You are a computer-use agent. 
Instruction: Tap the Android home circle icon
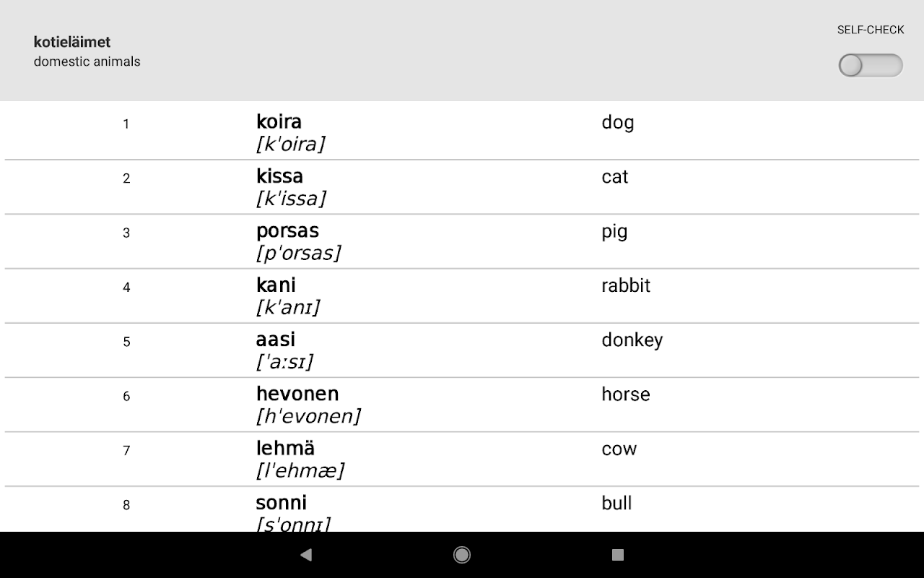click(x=462, y=555)
